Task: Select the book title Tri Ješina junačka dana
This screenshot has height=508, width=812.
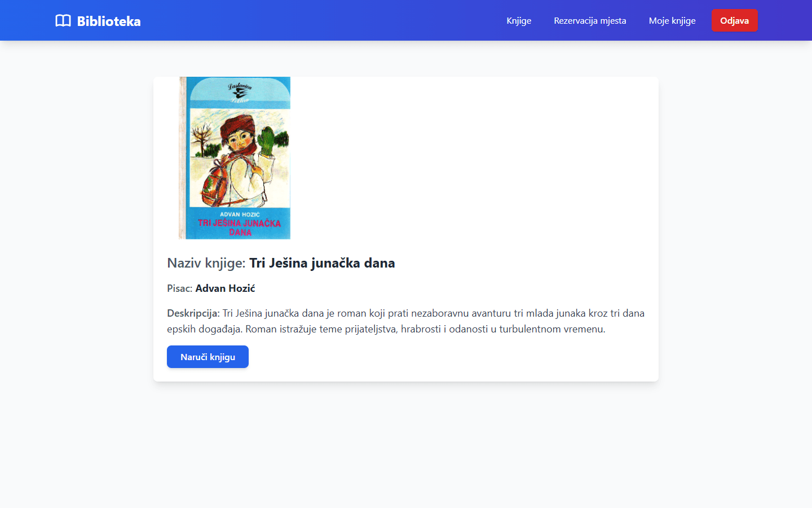Action: (x=322, y=263)
